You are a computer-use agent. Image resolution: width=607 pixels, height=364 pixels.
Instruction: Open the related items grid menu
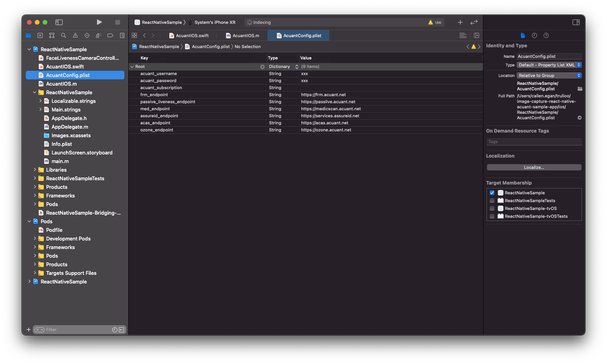(135, 36)
